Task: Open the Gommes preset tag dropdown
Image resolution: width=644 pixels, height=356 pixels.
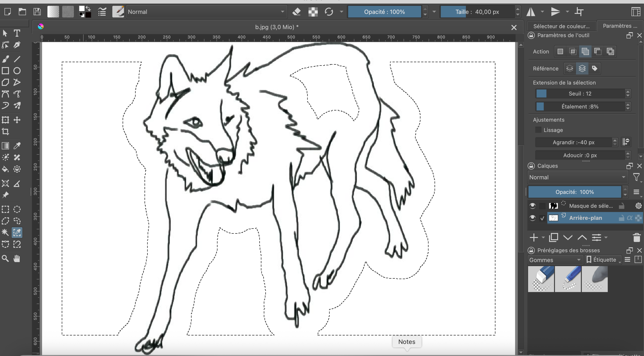Action: [x=555, y=260]
